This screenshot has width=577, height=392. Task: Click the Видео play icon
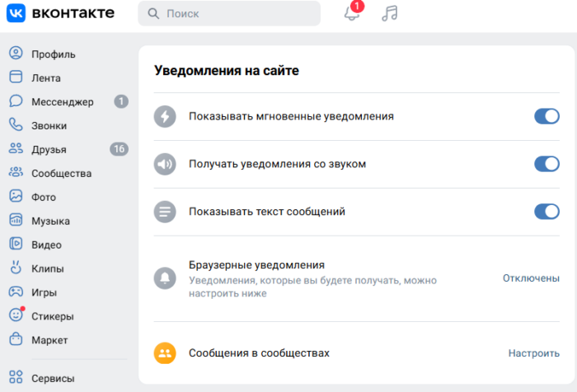point(16,244)
